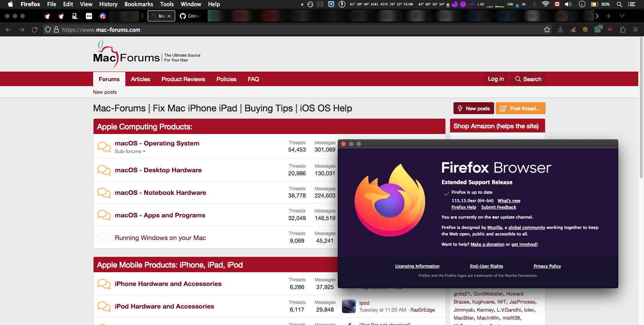Open iPod Hardware and Accessories forum
Screen dimensions: 644x325
pyautogui.click(x=164, y=306)
